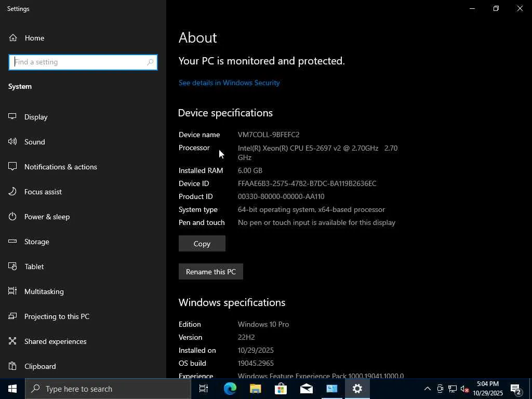Click the muted volume tray icon
This screenshot has height=399, width=532.
(x=464, y=389)
